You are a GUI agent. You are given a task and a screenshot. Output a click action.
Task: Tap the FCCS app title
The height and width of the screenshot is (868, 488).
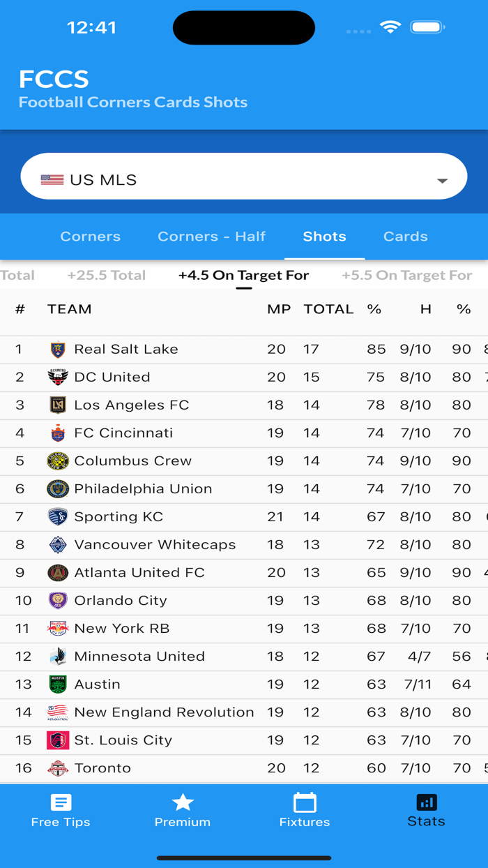pyautogui.click(x=53, y=79)
